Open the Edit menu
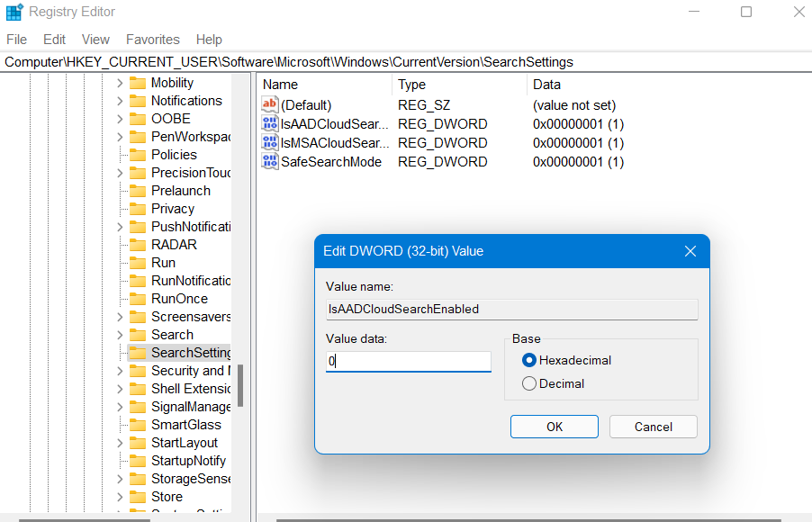The width and height of the screenshot is (812, 522). pos(54,40)
